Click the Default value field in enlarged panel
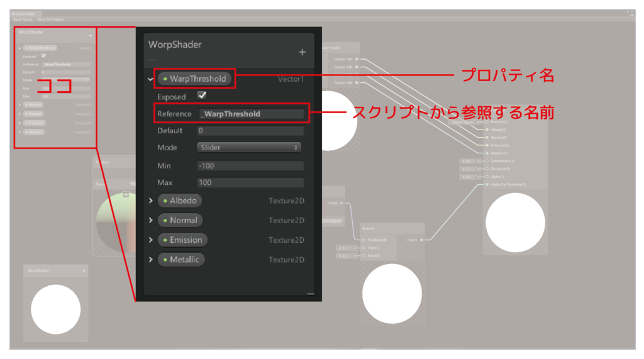This screenshot has width=644, height=359. coord(251,131)
